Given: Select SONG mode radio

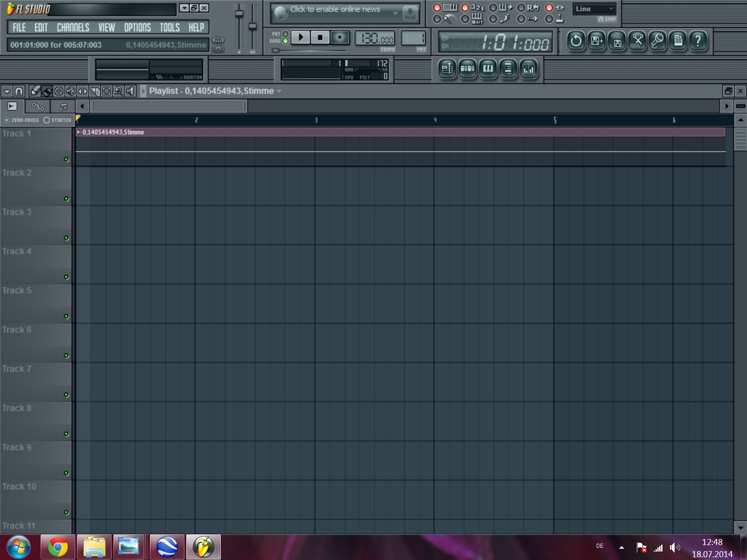Looking at the screenshot, I should [x=285, y=41].
